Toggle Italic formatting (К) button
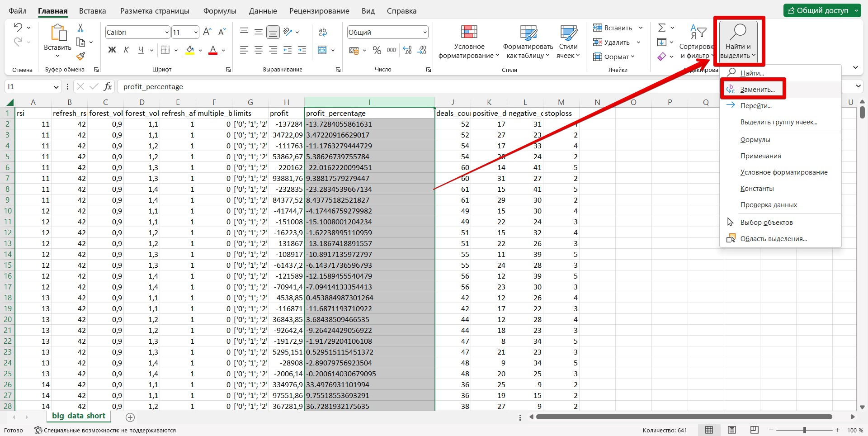The width and height of the screenshot is (868, 436). point(127,50)
